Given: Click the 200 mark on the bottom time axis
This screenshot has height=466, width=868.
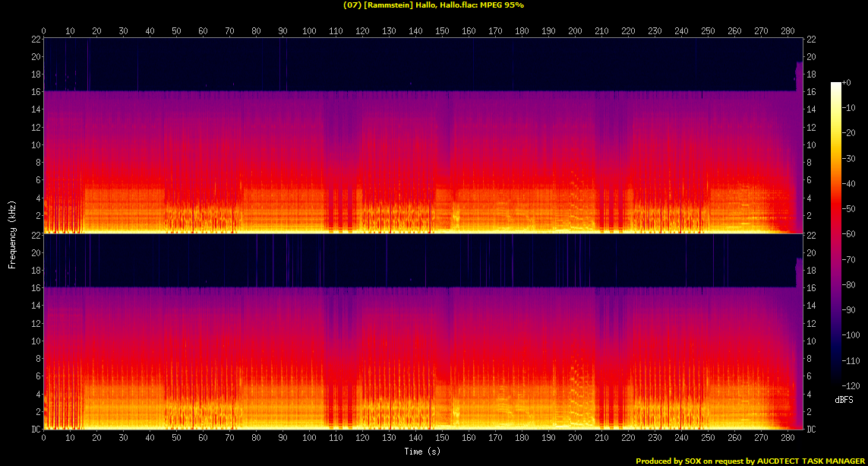Looking at the screenshot, I should 575,439.
